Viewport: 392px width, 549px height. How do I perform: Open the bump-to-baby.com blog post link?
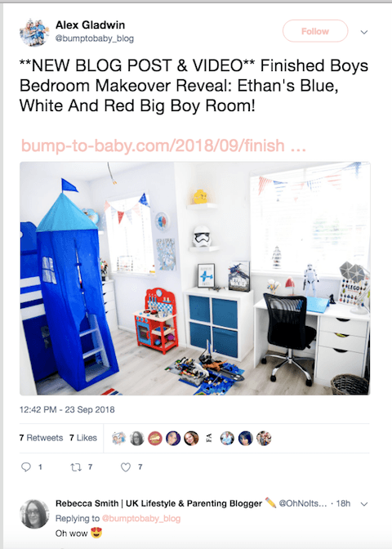point(163,145)
